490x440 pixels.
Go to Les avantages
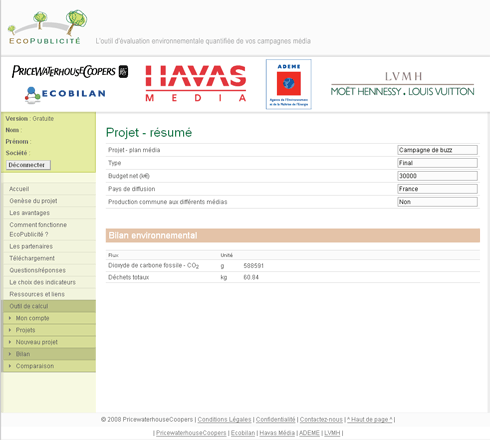[x=30, y=213]
